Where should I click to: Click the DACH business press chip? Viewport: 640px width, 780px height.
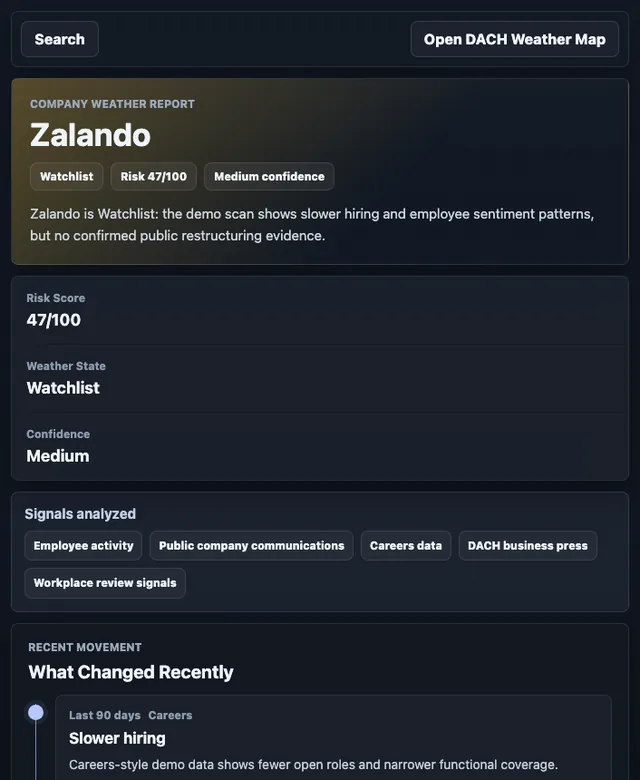528,546
